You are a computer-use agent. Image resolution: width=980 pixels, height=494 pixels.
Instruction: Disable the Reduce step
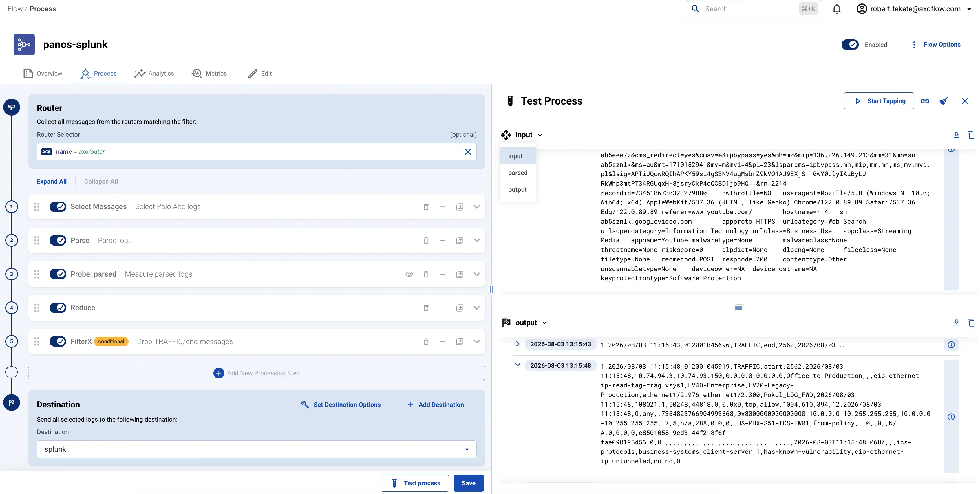58,308
